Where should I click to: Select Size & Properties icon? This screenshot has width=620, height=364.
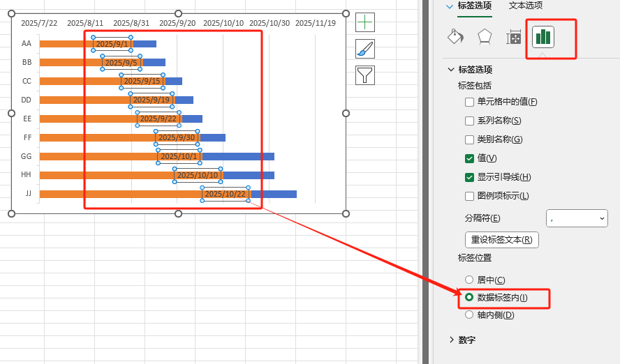pos(514,37)
